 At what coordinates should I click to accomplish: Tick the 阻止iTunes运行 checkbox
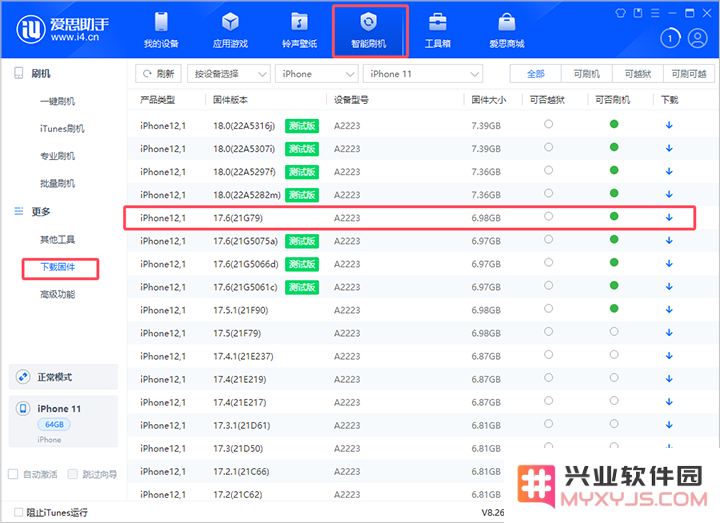point(18,512)
